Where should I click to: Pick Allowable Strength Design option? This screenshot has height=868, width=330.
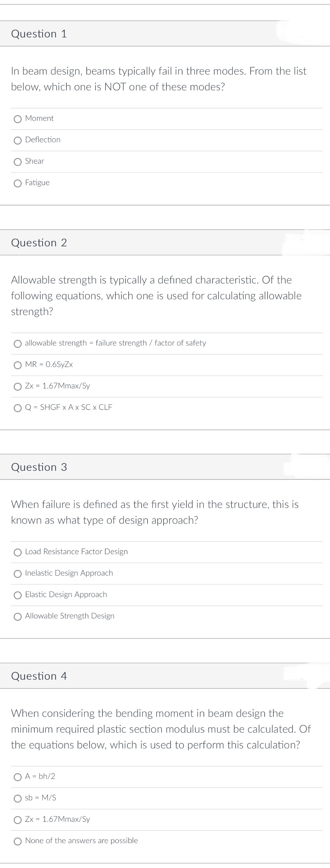point(17,616)
